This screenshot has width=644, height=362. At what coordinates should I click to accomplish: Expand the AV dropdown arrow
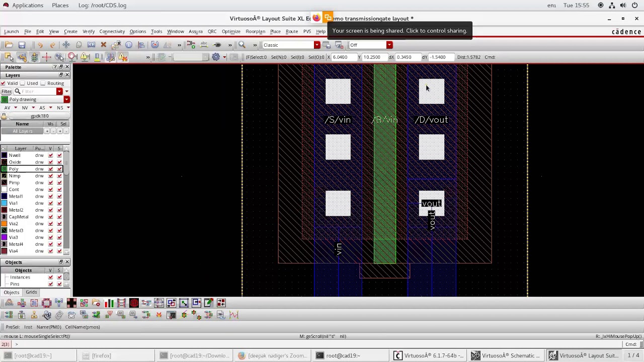tap(16, 108)
